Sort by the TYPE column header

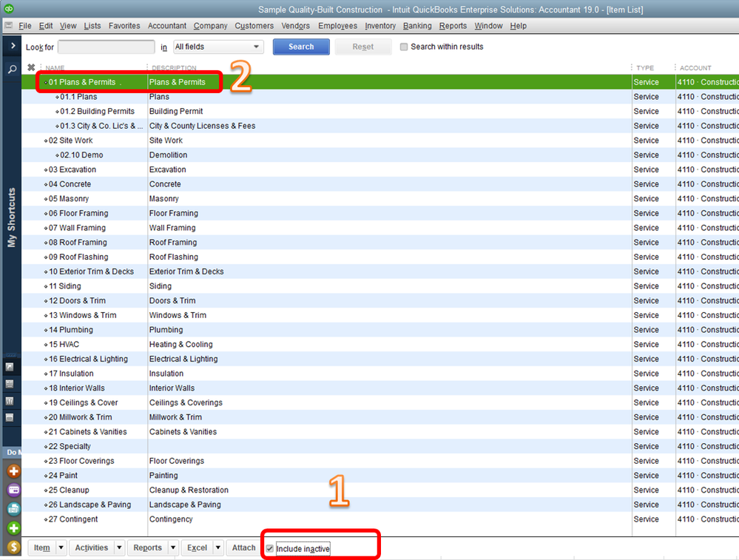pos(645,68)
